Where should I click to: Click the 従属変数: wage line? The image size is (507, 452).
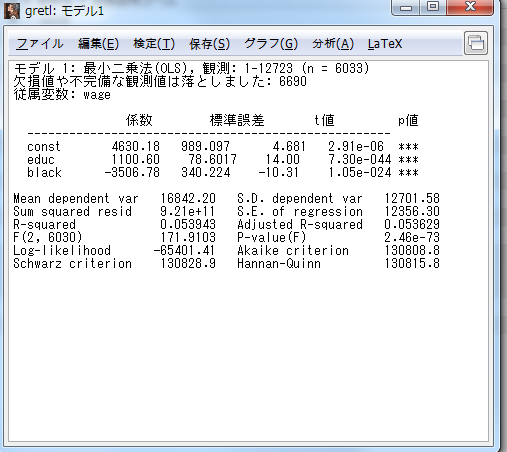pyautogui.click(x=62, y=95)
